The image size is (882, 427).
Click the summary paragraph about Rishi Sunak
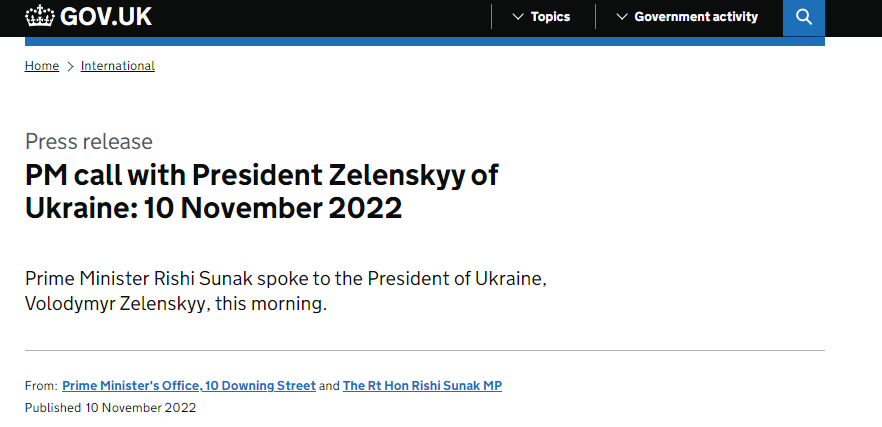[x=285, y=291]
